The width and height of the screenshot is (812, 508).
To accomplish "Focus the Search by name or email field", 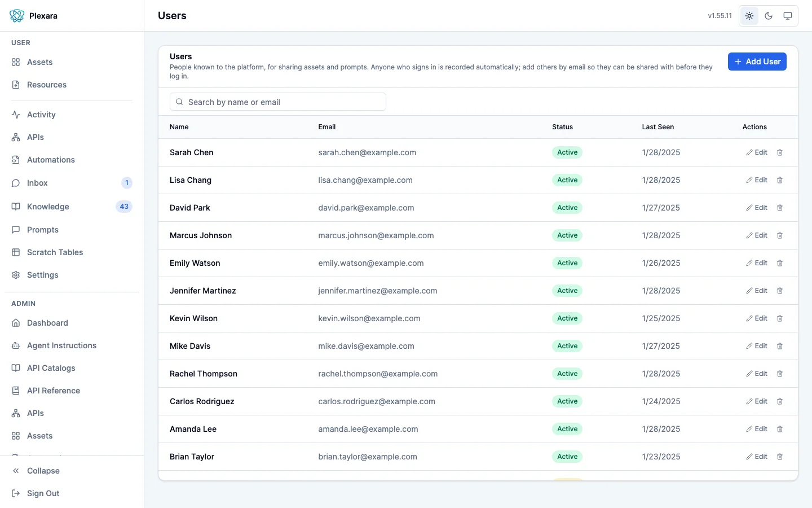I will (278, 102).
